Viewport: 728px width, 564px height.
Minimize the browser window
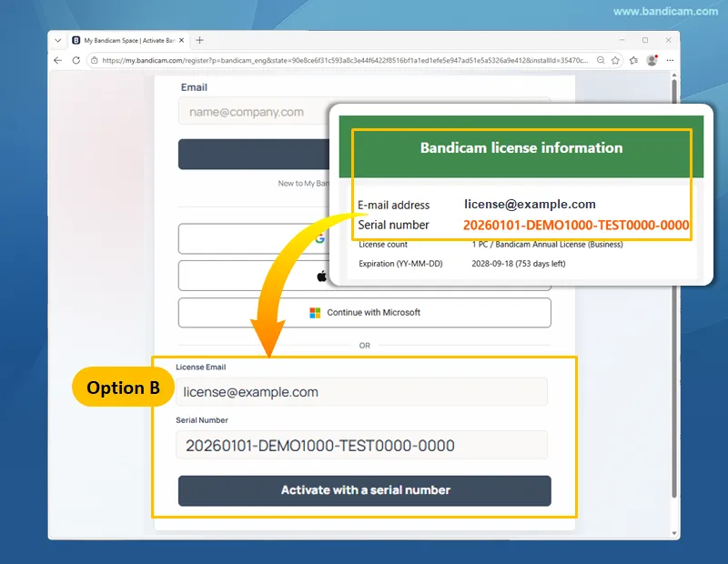pos(622,40)
